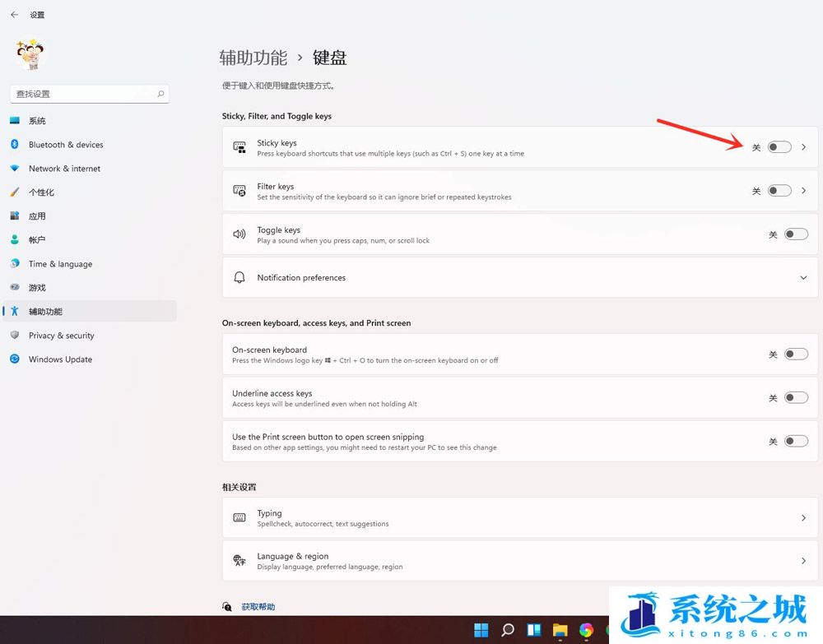The width and height of the screenshot is (823, 644).
Task: Click the user profile avatar
Action: pos(30,54)
